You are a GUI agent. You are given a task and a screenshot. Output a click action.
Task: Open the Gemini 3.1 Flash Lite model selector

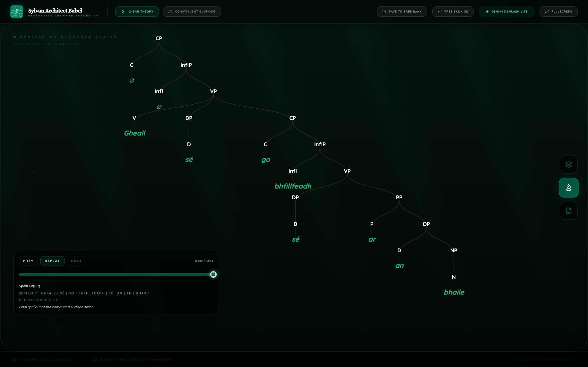506,12
